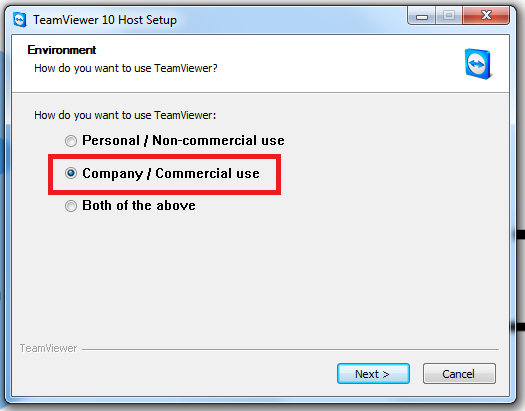Click the 'Company / Commercial use' label text
The height and width of the screenshot is (411, 525).
tap(171, 174)
